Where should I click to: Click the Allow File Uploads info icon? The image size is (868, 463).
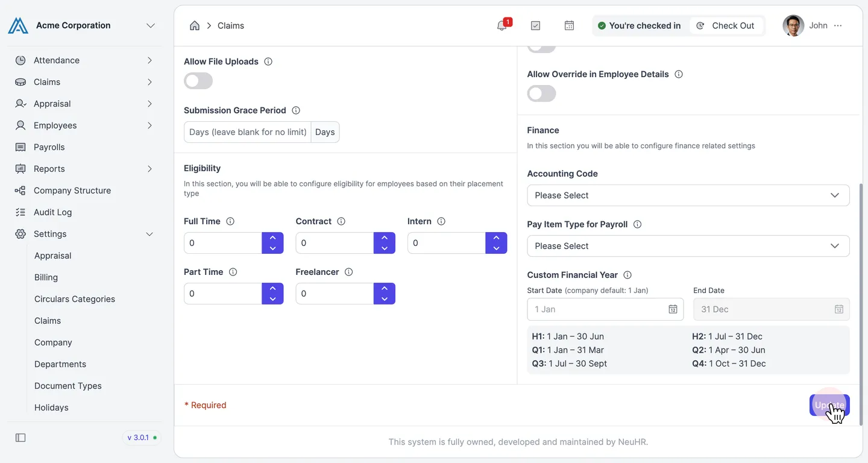[268, 61]
